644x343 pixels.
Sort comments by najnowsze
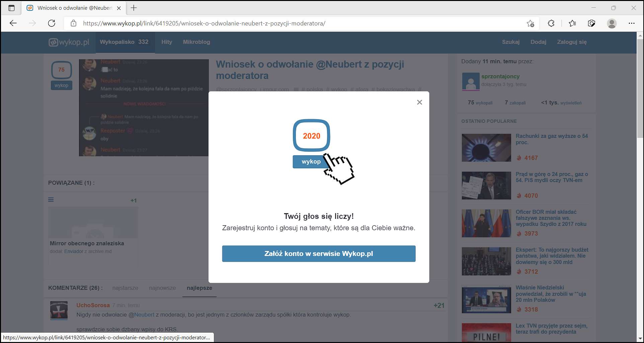162,288
